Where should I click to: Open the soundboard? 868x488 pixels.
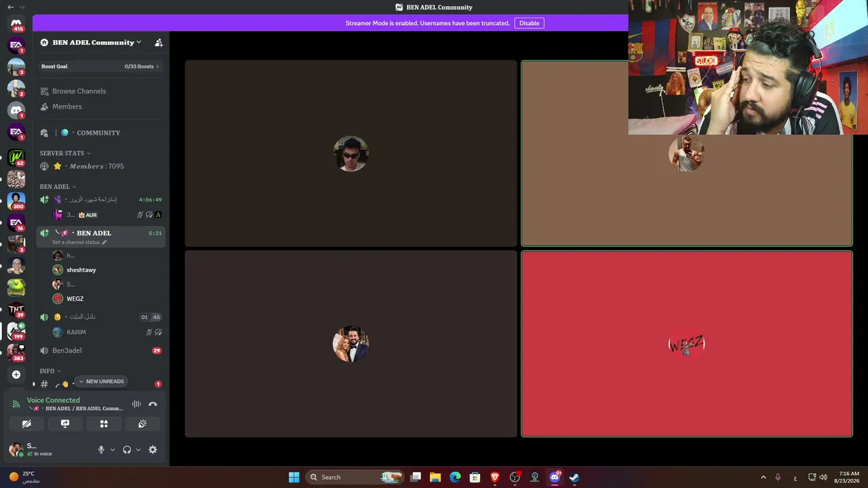[x=142, y=424]
